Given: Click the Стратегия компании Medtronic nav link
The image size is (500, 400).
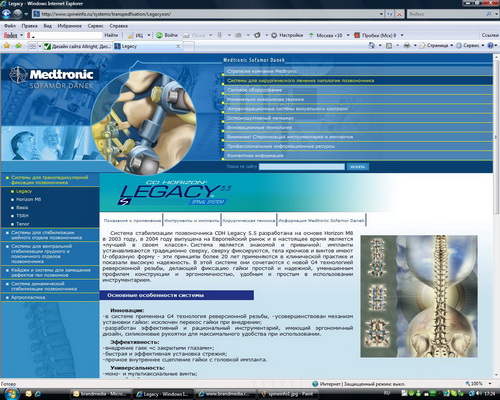Looking at the screenshot, I should tap(262, 71).
